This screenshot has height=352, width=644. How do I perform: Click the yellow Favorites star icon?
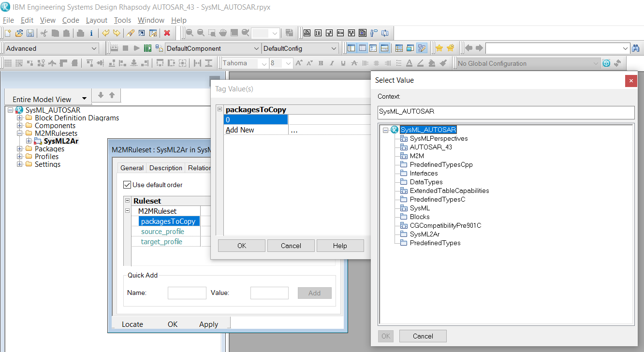pos(439,48)
